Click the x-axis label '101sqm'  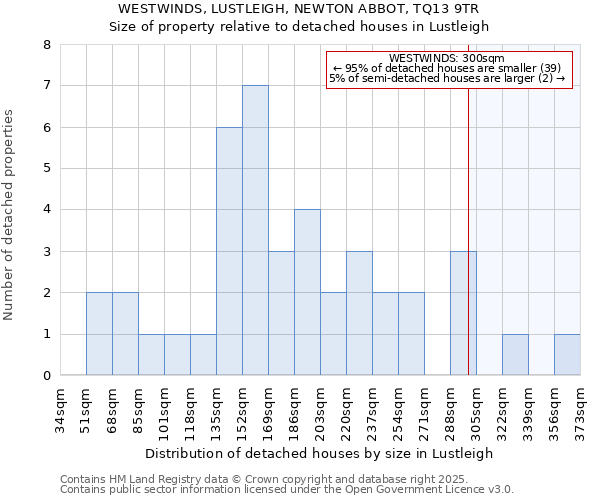pos(165,415)
